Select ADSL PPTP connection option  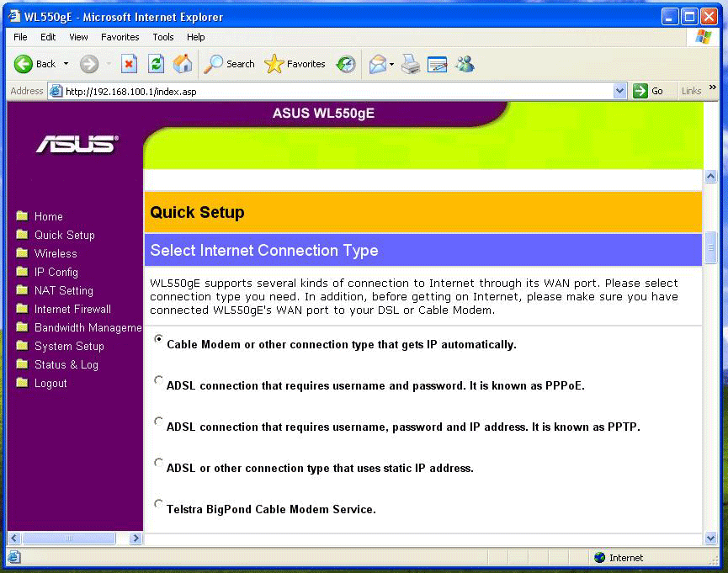click(x=158, y=422)
